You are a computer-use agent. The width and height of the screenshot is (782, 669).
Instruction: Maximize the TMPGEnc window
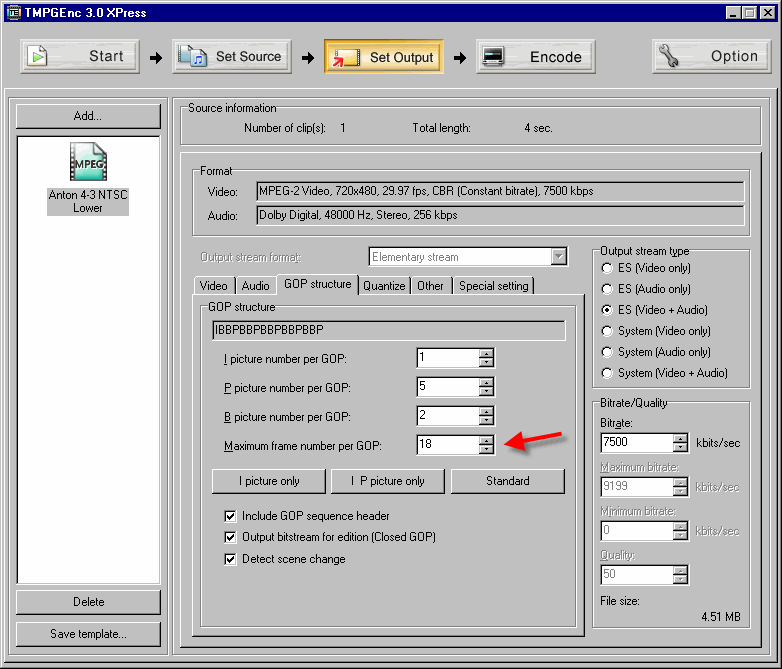[750, 12]
